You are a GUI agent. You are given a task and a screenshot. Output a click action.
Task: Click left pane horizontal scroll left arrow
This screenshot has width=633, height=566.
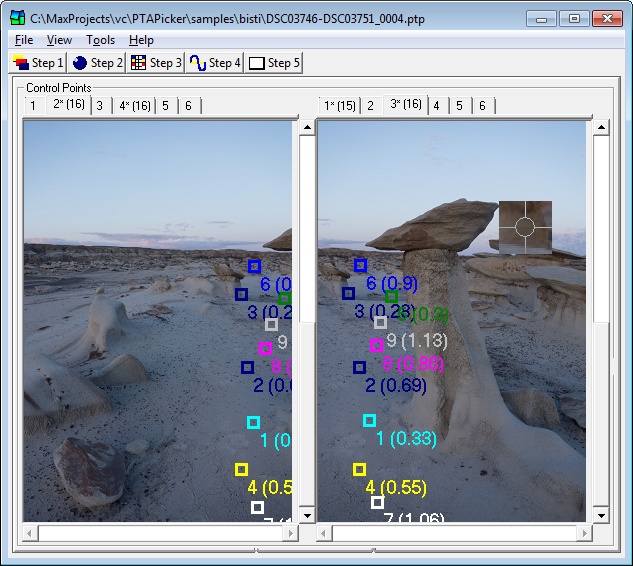tap(29, 533)
